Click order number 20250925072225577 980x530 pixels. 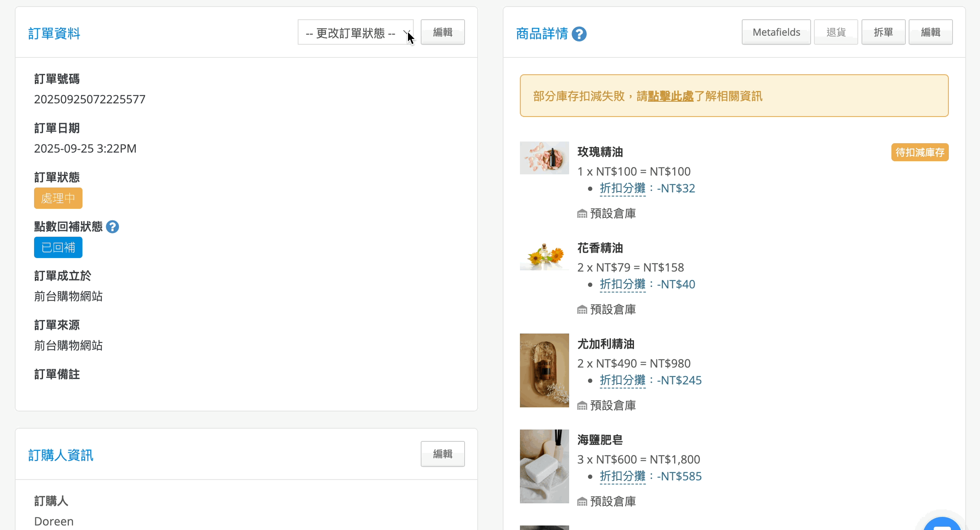coord(90,99)
